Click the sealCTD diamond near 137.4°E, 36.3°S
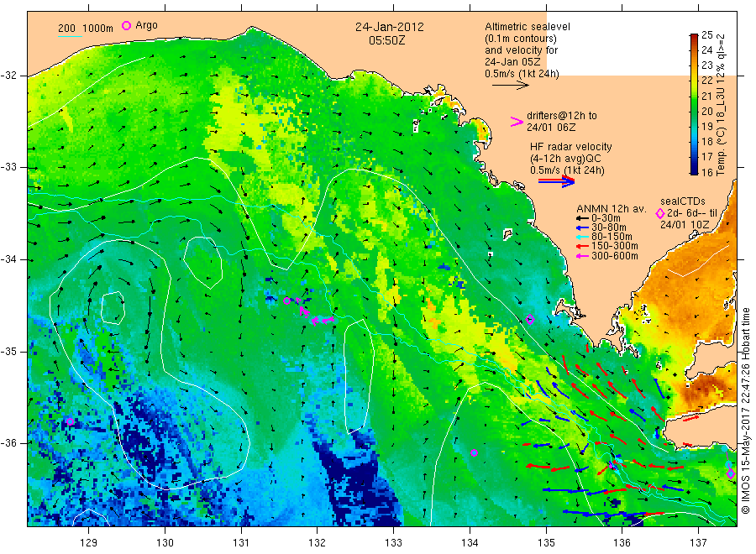Image resolution: width=756 pixels, height=554 pixels. [x=731, y=473]
